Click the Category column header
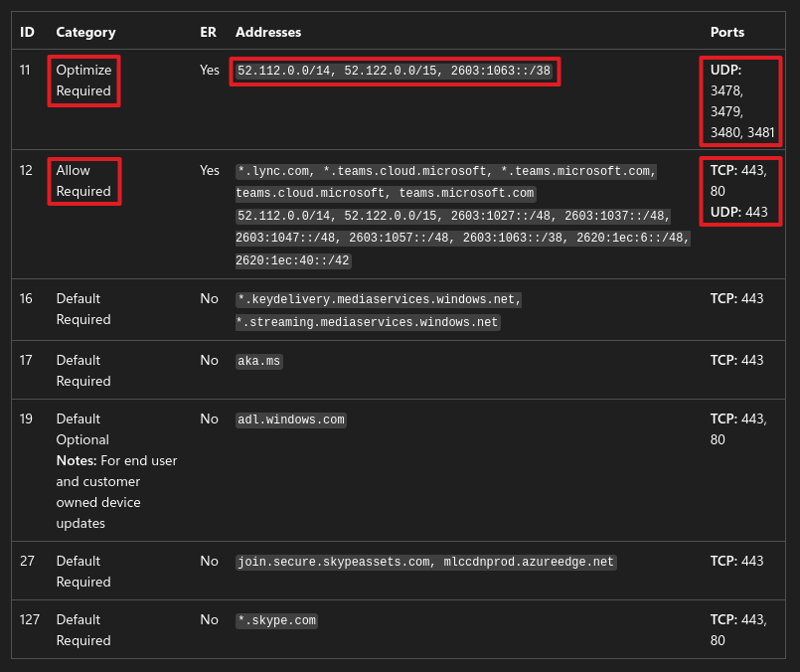Screen dimensions: 800x672 tap(85, 32)
